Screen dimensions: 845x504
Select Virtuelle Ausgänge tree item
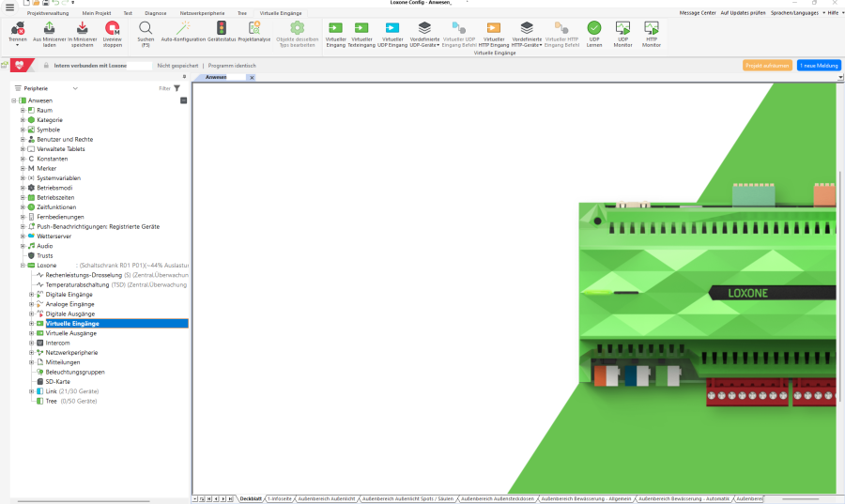pyautogui.click(x=71, y=333)
